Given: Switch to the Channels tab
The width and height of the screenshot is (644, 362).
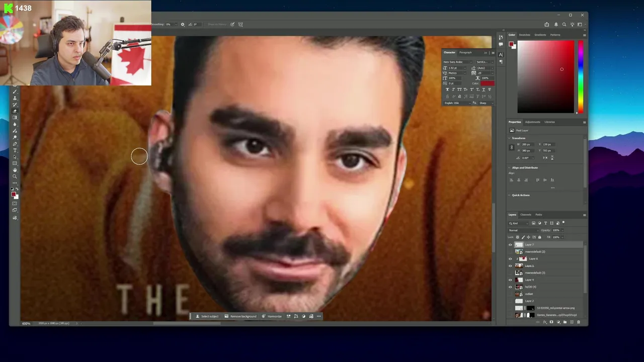Looking at the screenshot, I should point(526,215).
